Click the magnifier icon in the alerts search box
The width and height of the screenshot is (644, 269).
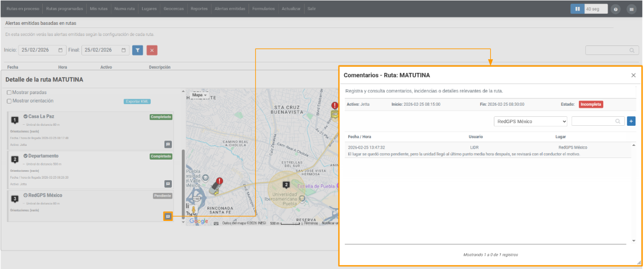pos(631,50)
